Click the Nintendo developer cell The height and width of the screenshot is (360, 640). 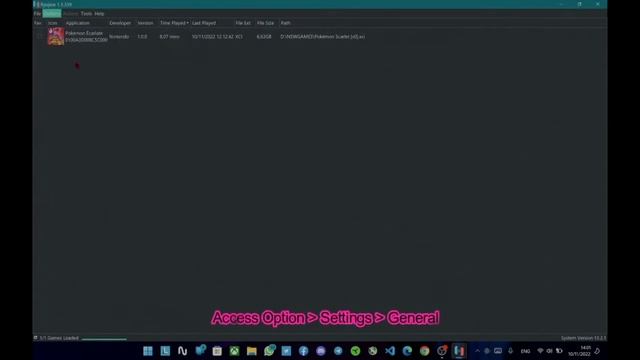(119, 36)
